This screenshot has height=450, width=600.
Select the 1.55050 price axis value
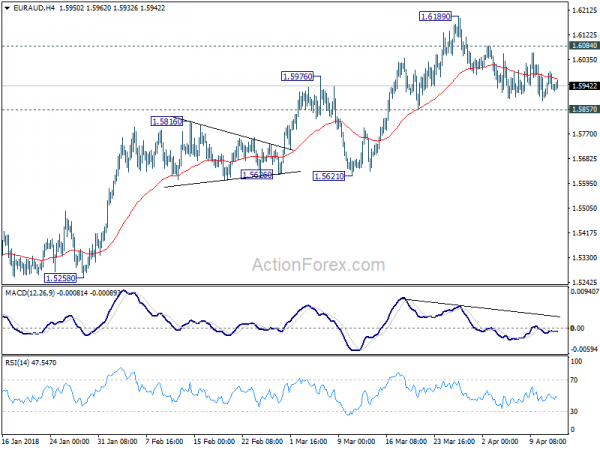click(584, 208)
